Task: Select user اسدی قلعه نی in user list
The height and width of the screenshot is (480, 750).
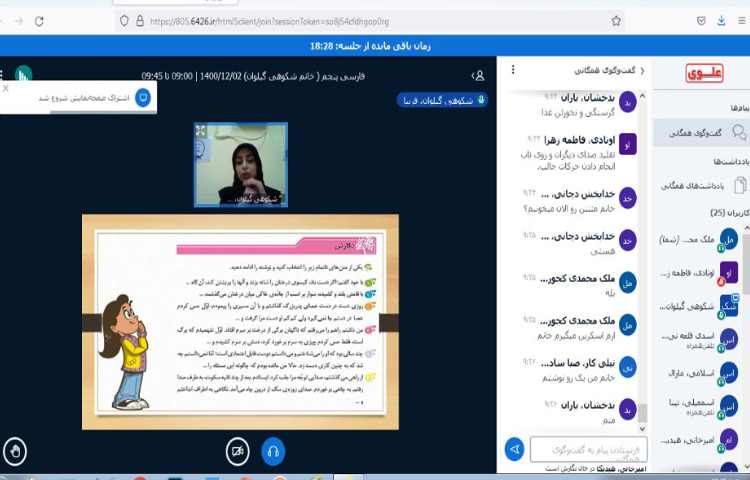Action: [x=699, y=340]
